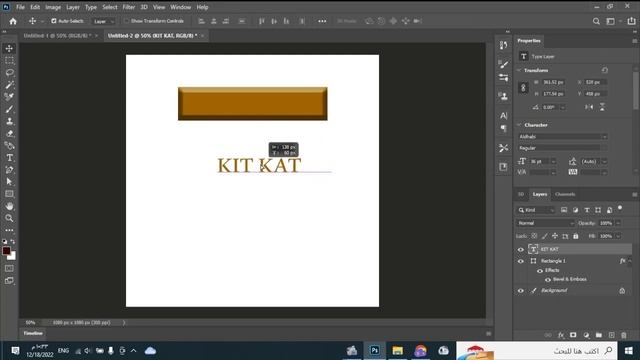
Task: Open more align options three-dots
Action: (x=322, y=21)
